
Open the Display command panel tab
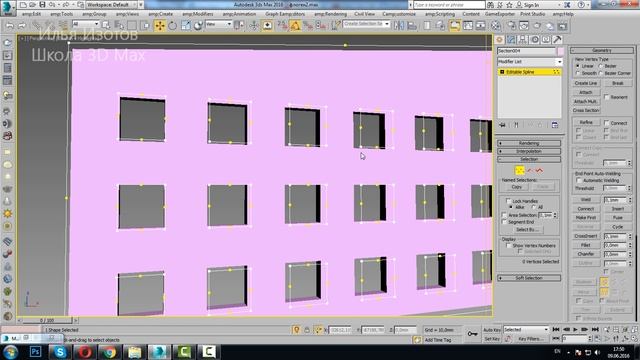click(x=546, y=40)
